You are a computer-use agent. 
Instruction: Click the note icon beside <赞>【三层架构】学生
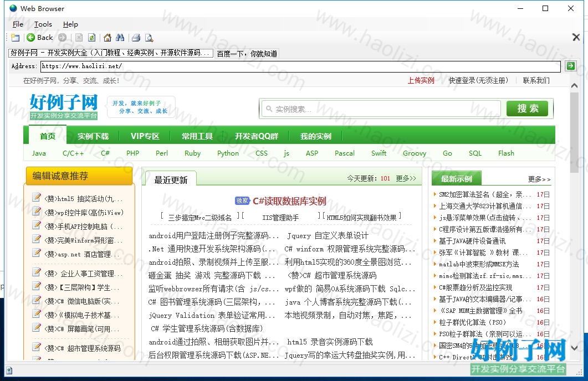point(37,286)
